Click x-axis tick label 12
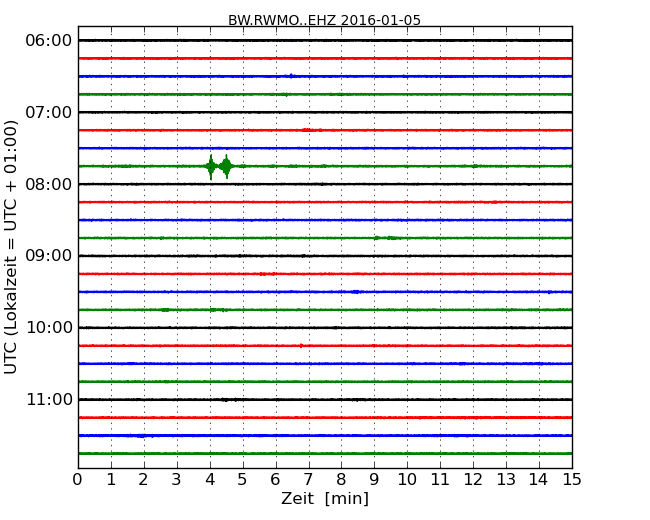Image resolution: width=650 pixels, height=520 pixels. 473,480
